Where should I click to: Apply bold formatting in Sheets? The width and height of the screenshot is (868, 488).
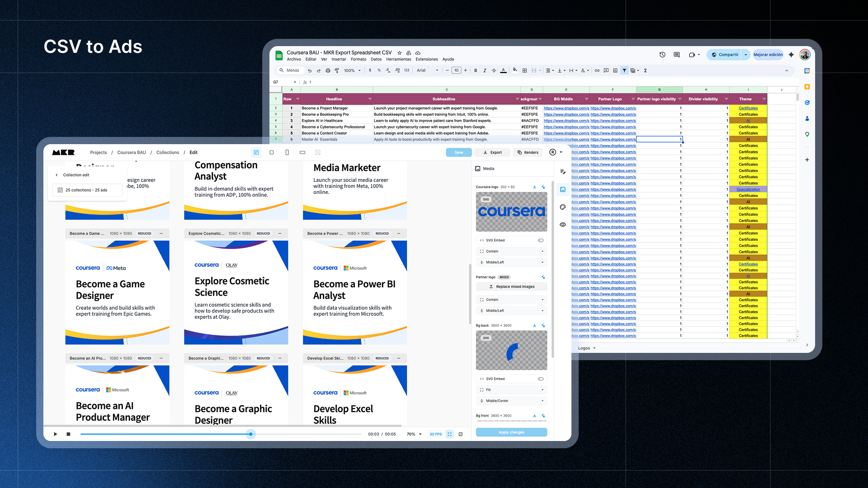coord(476,70)
